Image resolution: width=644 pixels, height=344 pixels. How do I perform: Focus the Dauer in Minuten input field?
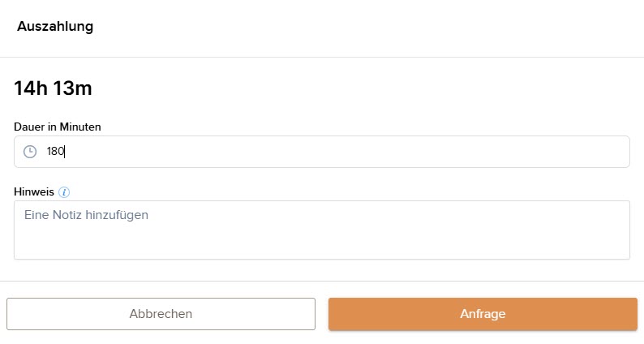(x=324, y=152)
